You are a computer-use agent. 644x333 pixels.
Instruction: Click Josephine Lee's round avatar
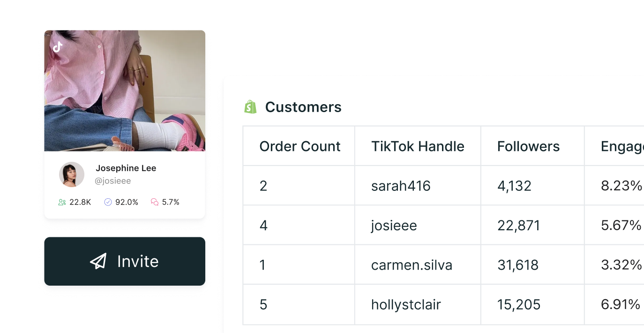coord(72,174)
